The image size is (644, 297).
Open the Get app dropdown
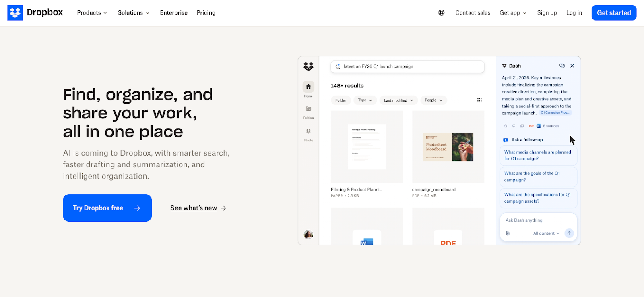point(513,13)
